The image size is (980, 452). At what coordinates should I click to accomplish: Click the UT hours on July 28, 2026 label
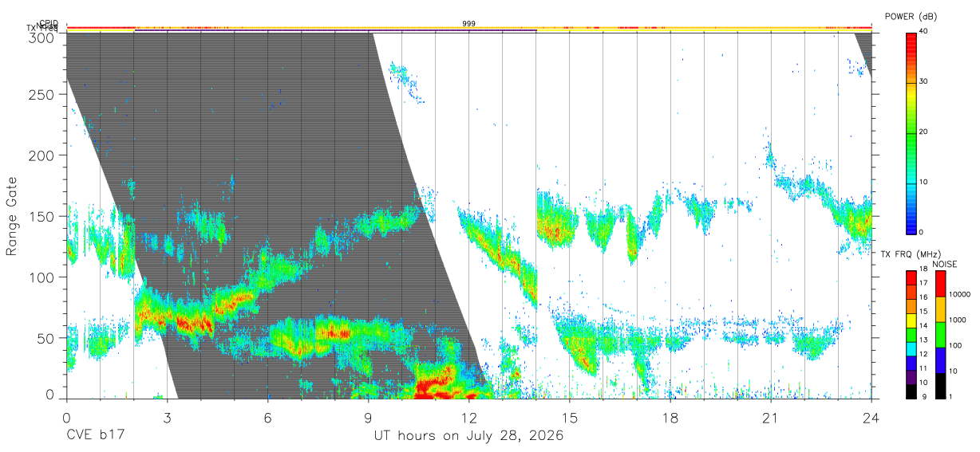coord(469,436)
